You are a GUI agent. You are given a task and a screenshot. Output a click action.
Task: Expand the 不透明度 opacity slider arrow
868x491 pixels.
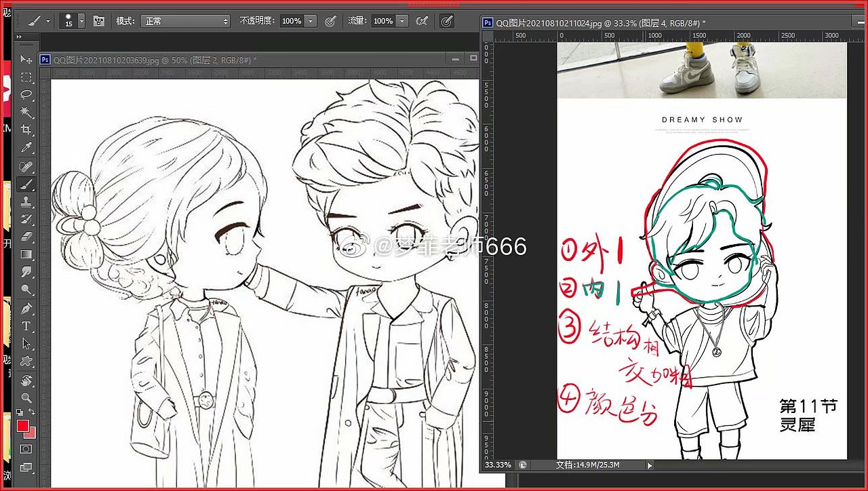pos(311,21)
